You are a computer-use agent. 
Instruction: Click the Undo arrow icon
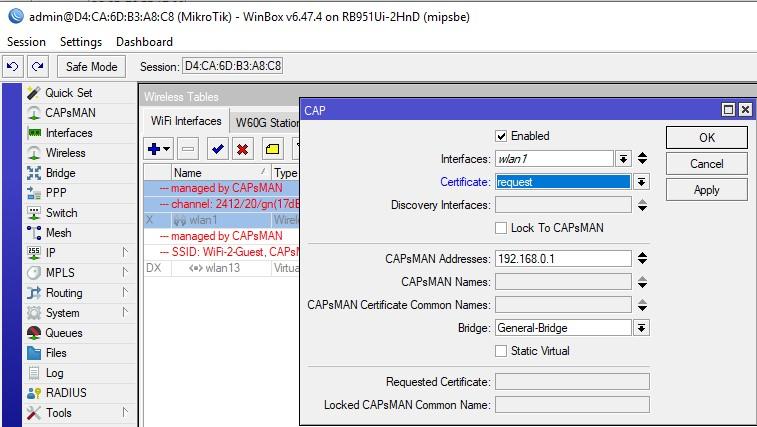coord(13,67)
